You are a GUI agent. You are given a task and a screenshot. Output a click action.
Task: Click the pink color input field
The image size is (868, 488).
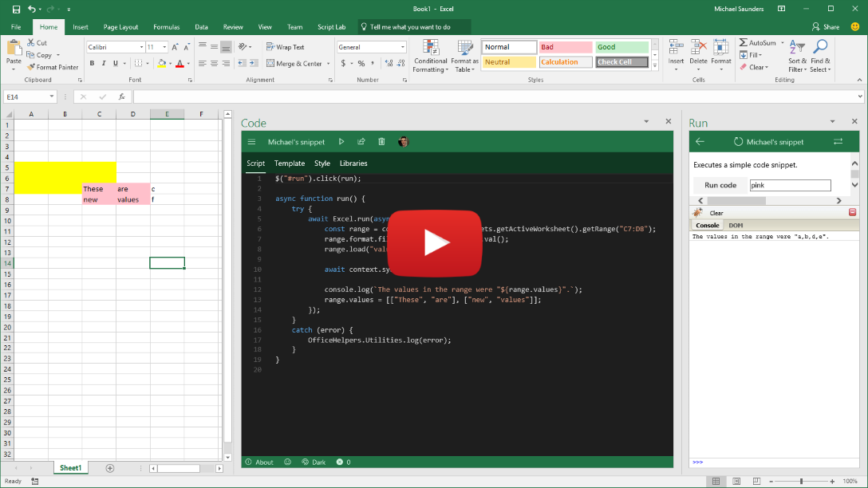[x=790, y=185]
